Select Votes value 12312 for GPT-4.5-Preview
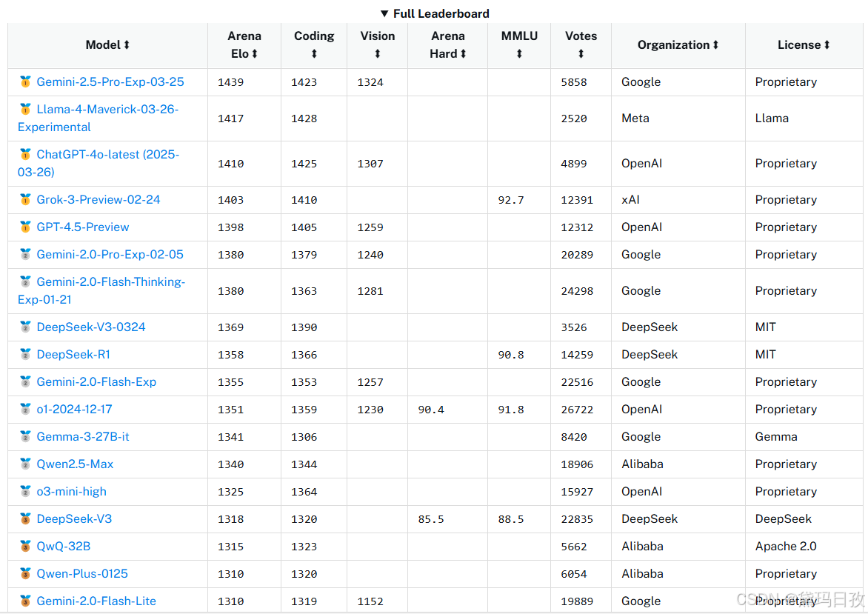This screenshot has height=614, width=868. click(x=577, y=227)
